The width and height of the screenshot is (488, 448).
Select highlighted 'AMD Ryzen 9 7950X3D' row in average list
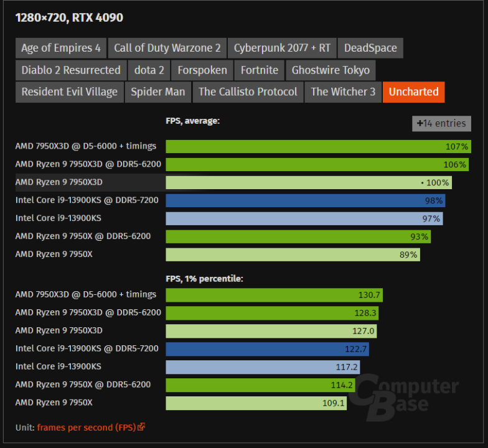[x=59, y=182]
